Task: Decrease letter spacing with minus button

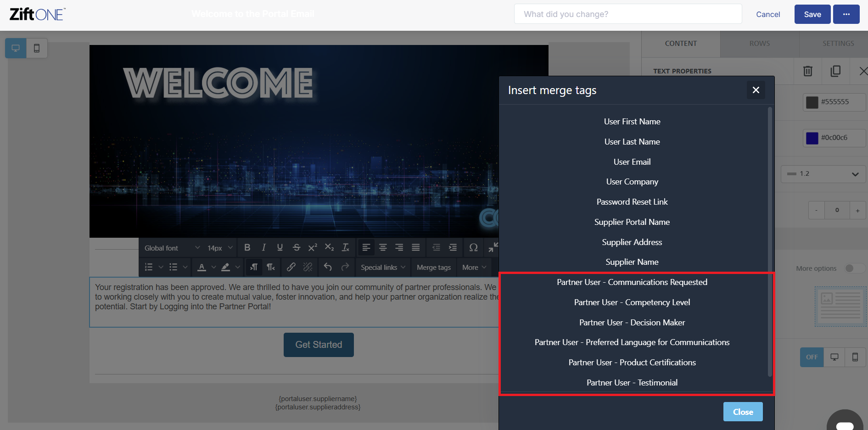Action: [x=816, y=210]
